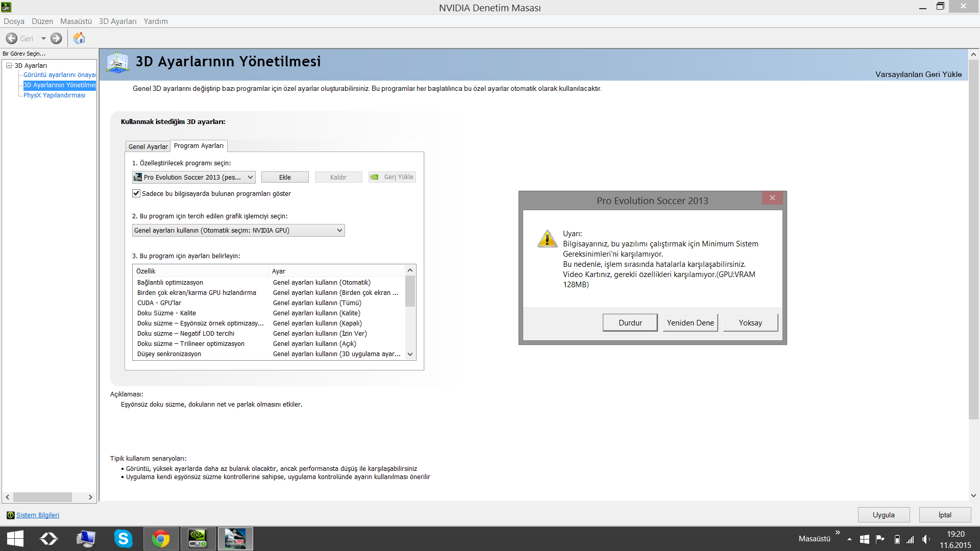Select 'PhysX Yapılandırması' tree item

pyautogui.click(x=55, y=95)
